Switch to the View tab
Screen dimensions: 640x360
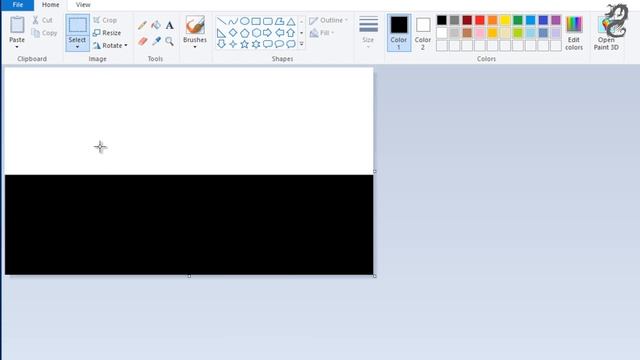[x=83, y=5]
